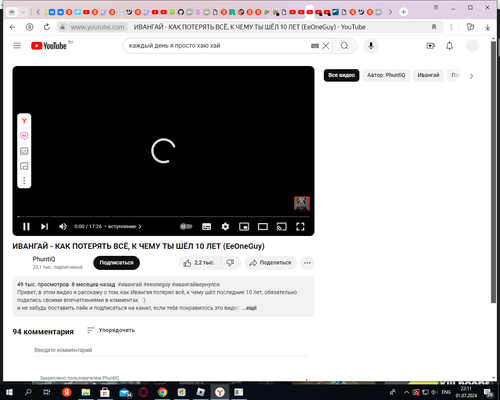Open the #ивангай hashtag link
This screenshot has width=500, height=400.
130,284
